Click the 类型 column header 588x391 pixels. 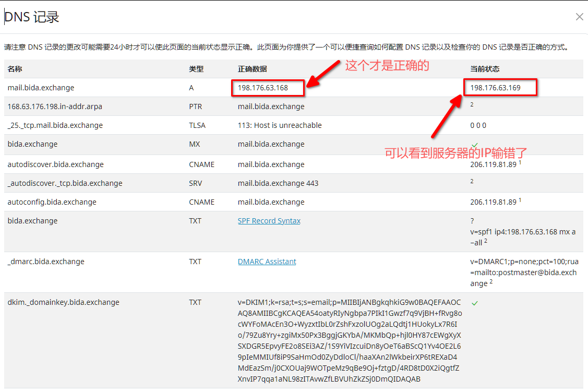click(x=196, y=69)
